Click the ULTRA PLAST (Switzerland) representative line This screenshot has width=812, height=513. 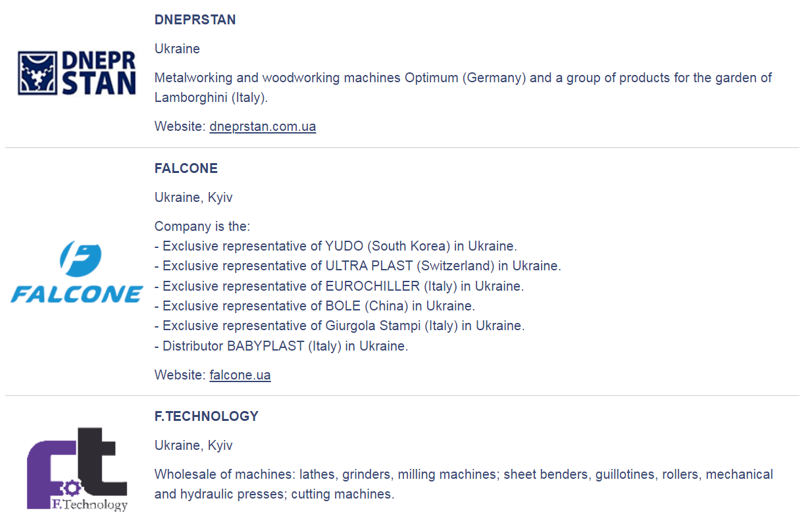(x=361, y=266)
